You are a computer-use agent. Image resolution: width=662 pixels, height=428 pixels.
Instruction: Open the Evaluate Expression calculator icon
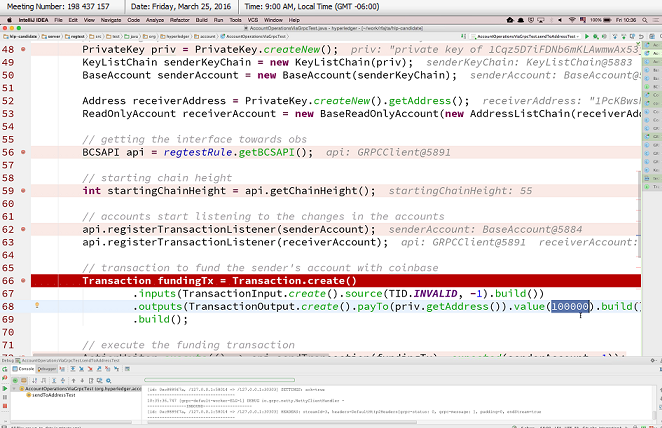(x=127, y=369)
